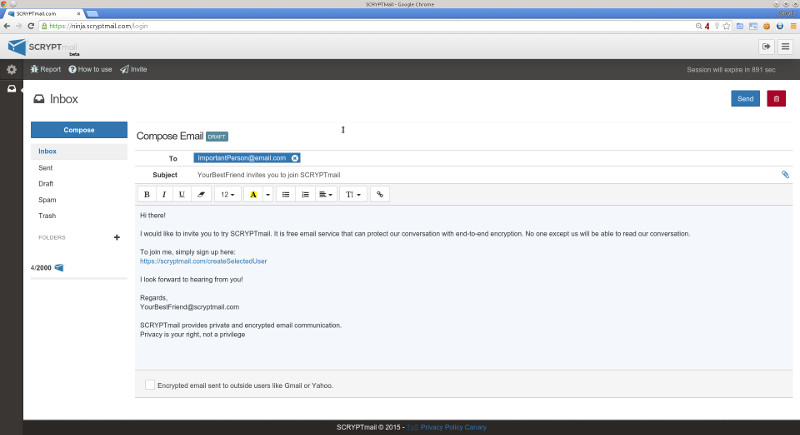Underline the selected text

pyautogui.click(x=182, y=194)
